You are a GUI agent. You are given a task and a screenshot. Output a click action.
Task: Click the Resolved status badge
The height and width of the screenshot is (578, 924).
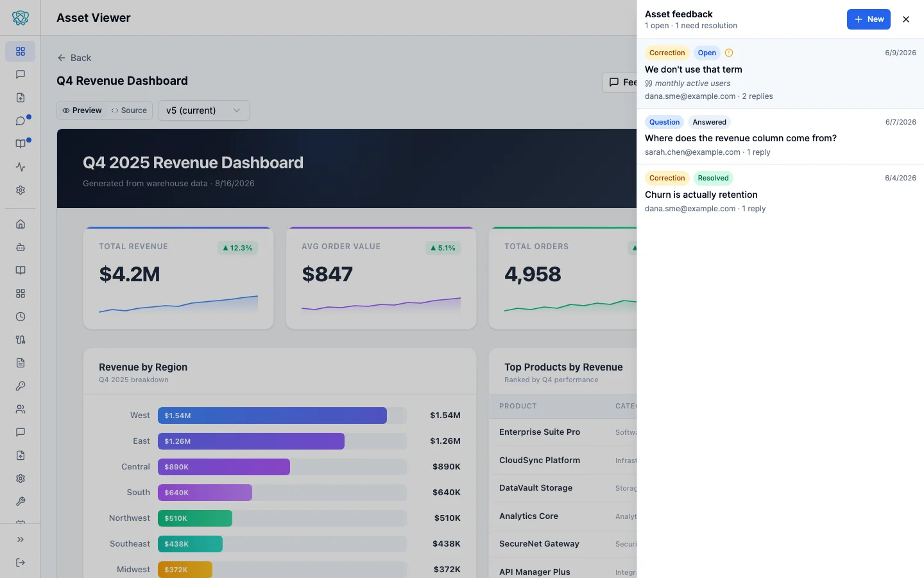(714, 178)
